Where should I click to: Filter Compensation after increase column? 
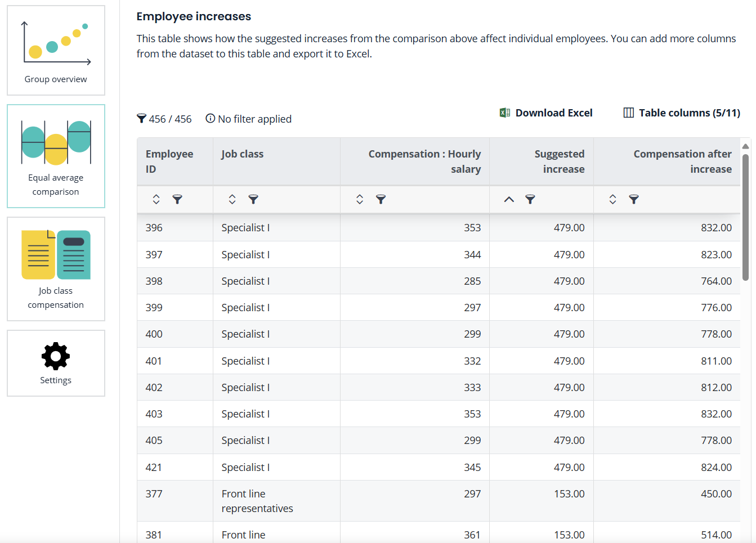pos(634,199)
